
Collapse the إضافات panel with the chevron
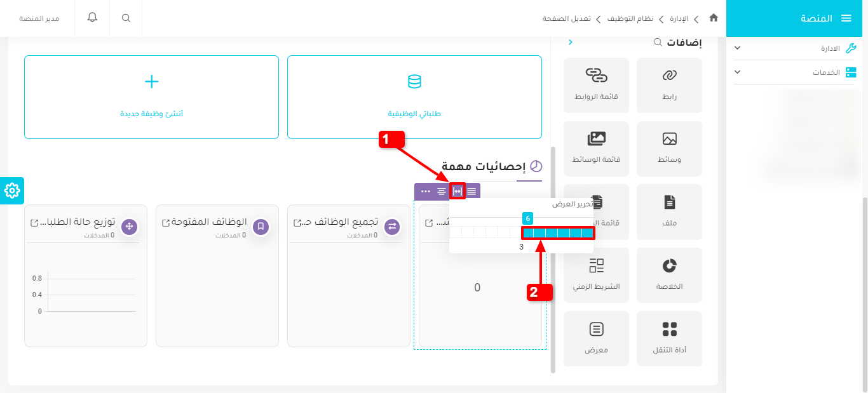(570, 43)
